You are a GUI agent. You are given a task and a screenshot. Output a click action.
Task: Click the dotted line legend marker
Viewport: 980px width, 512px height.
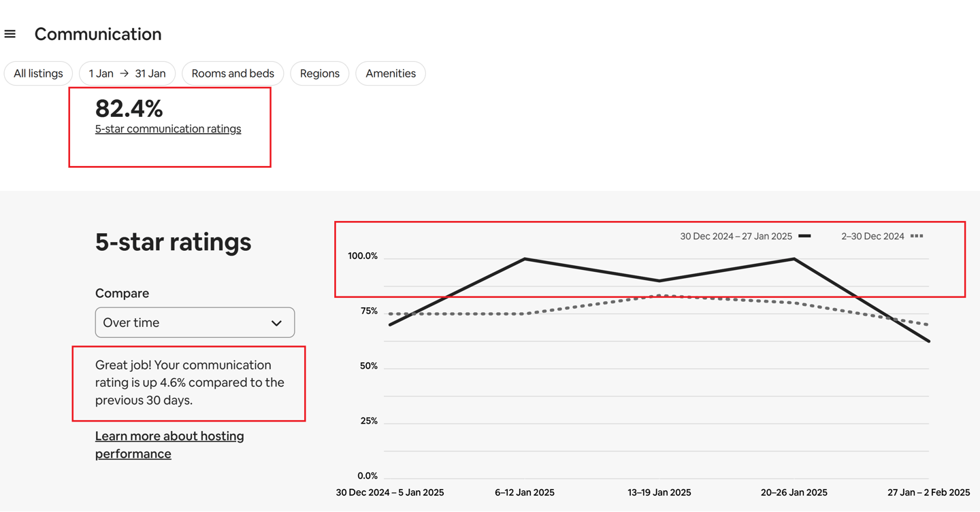tap(917, 236)
